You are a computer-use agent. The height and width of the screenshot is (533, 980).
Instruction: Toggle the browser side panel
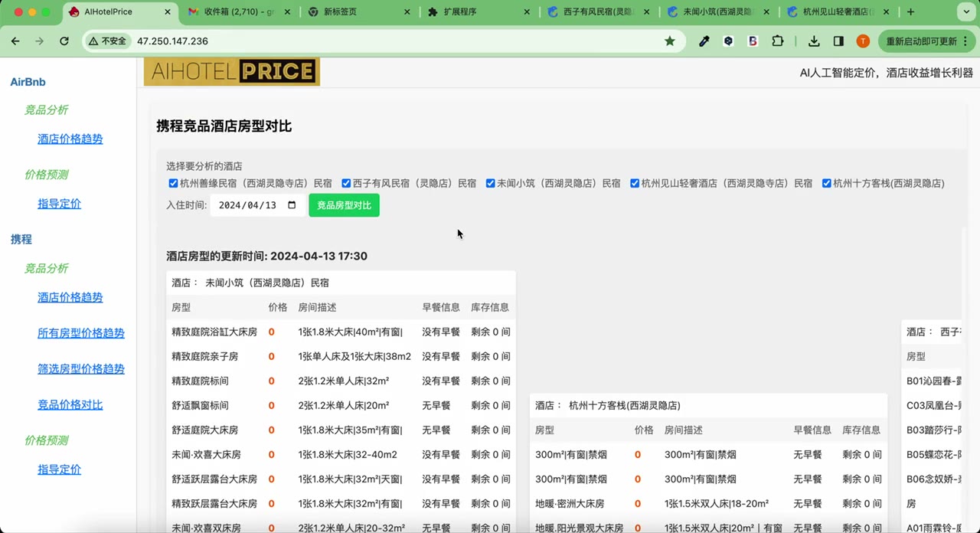coord(838,41)
